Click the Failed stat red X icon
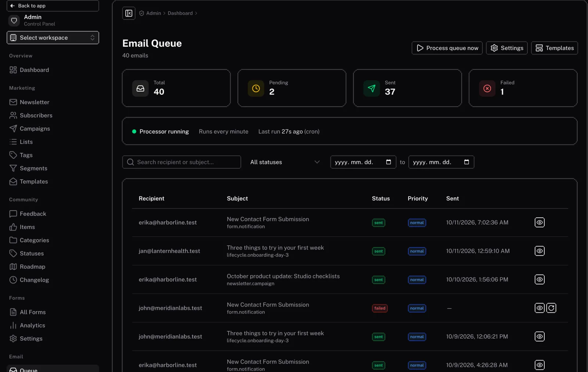Viewport: 588px width, 372px height. tap(487, 89)
